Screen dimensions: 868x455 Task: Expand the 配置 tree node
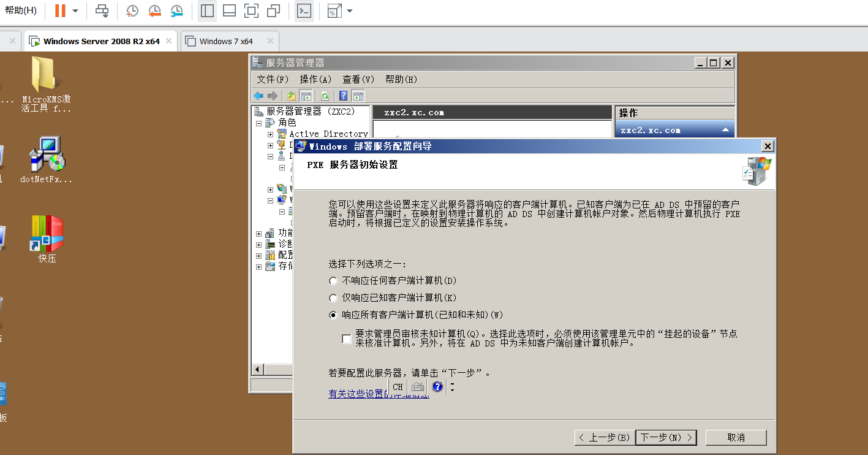click(x=259, y=255)
